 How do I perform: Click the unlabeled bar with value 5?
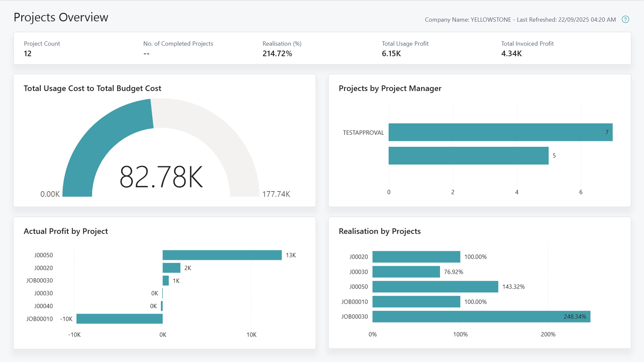(468, 156)
